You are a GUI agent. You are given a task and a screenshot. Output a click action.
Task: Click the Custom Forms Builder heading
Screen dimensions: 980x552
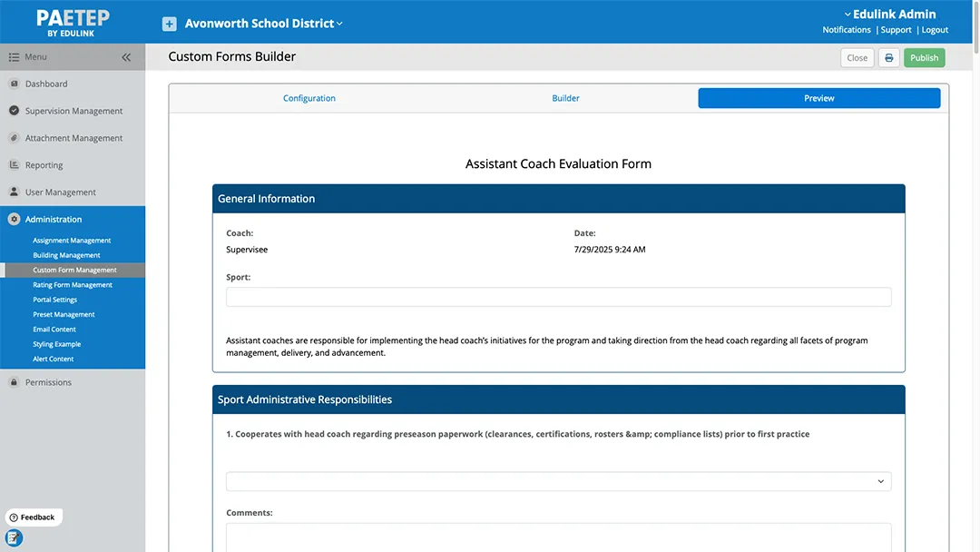click(x=232, y=56)
